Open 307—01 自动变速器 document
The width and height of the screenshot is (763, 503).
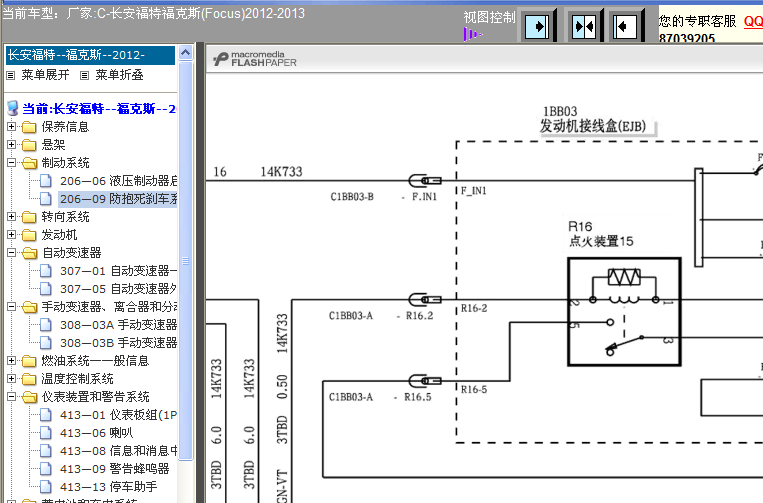tap(118, 271)
